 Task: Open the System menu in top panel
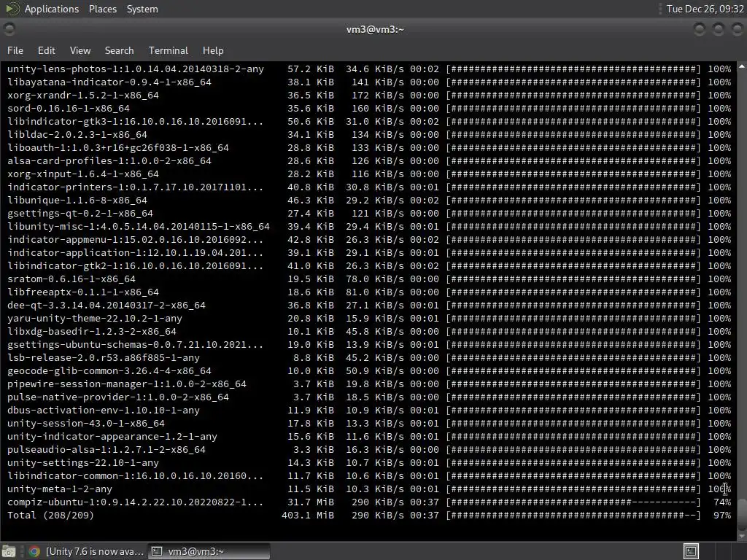(142, 9)
